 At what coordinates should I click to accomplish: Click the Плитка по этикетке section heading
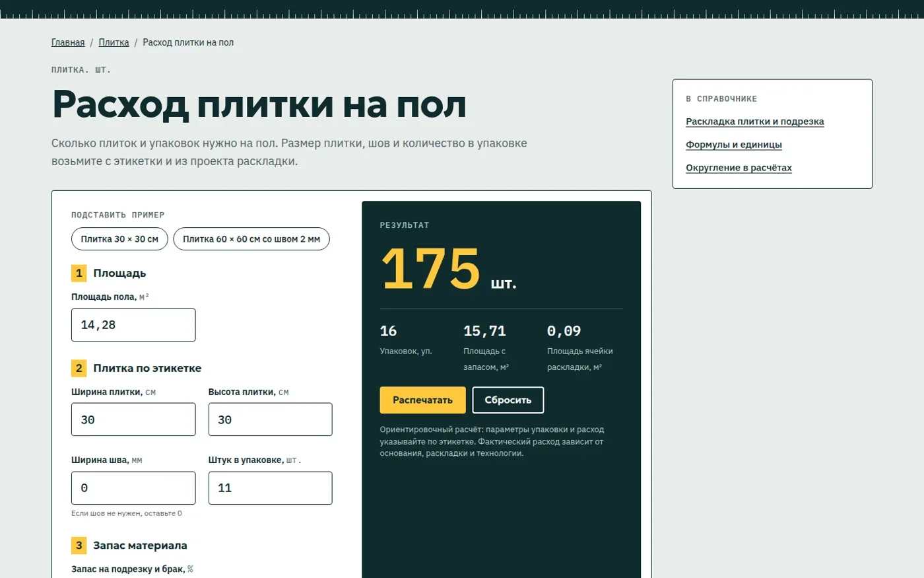click(x=147, y=369)
